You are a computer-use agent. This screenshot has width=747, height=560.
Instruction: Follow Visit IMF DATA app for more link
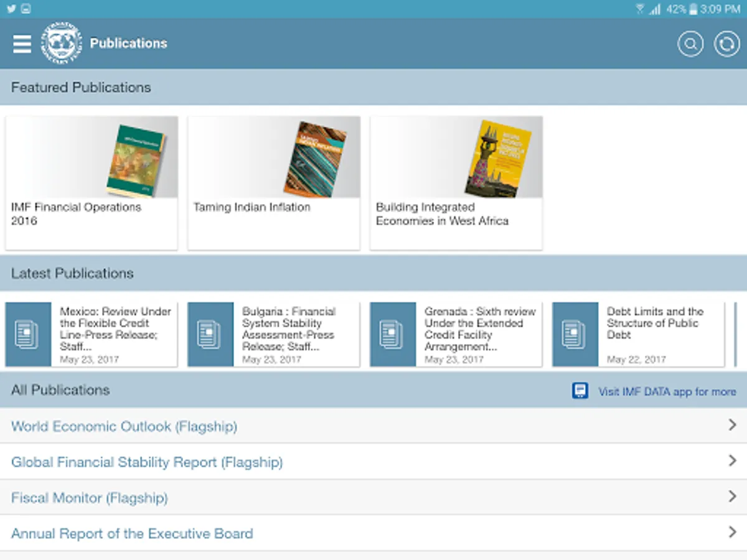click(x=667, y=391)
